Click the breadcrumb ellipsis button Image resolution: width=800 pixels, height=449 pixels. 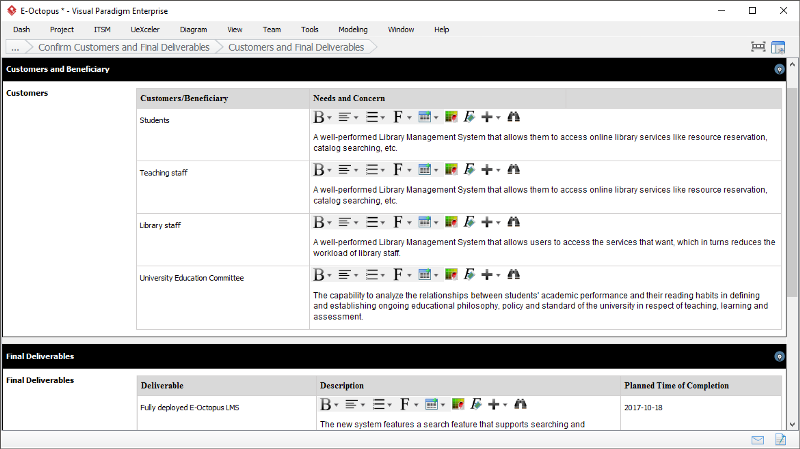(x=15, y=47)
